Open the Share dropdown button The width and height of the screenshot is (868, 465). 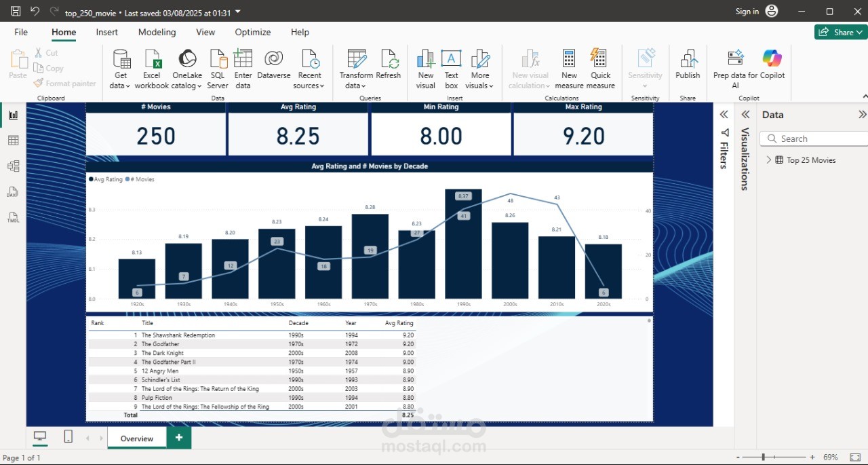(841, 32)
